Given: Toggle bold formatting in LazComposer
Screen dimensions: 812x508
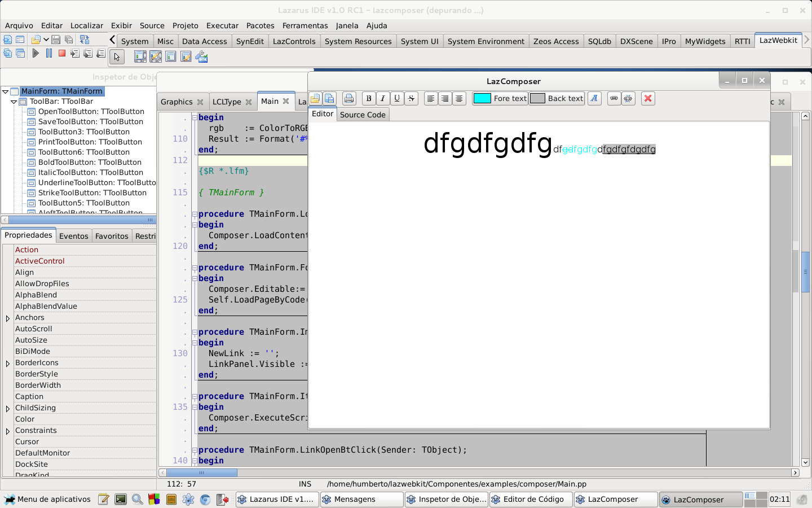Looking at the screenshot, I should point(368,98).
